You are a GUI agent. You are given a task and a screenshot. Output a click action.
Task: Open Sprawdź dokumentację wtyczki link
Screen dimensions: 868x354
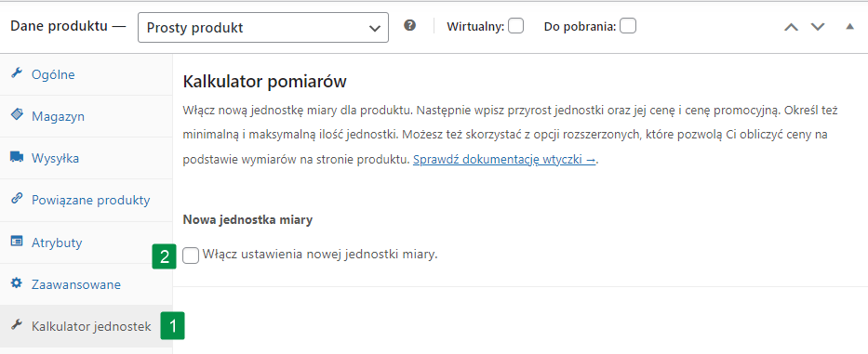click(504, 160)
